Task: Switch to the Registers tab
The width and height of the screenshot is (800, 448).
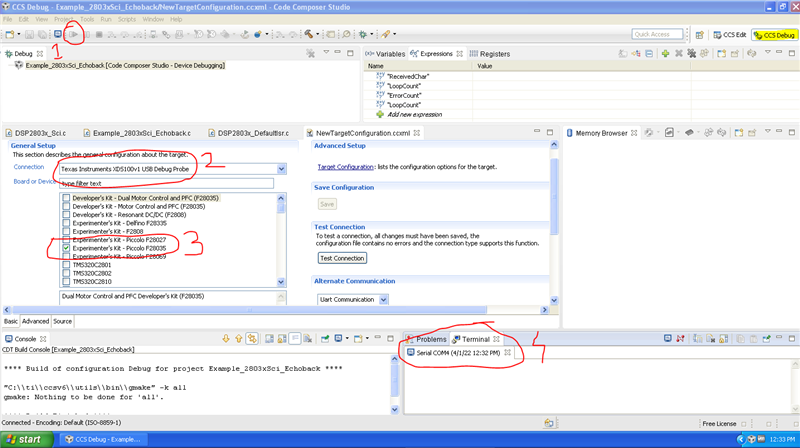Action: tap(490, 54)
